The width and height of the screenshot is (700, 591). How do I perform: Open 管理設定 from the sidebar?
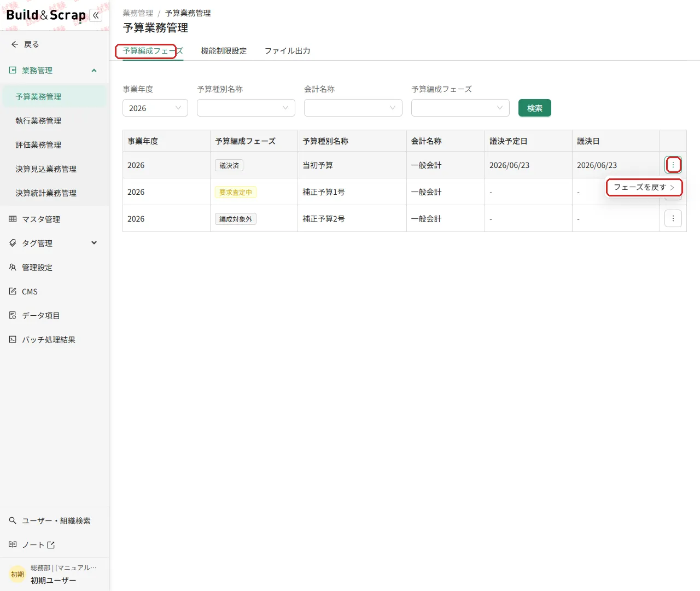pos(54,267)
